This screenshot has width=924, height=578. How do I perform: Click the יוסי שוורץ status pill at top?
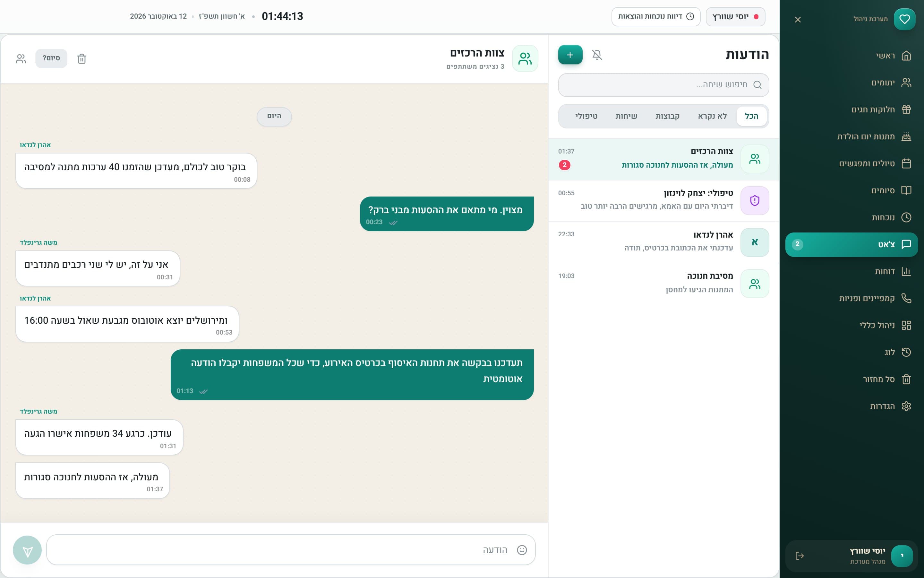click(735, 16)
